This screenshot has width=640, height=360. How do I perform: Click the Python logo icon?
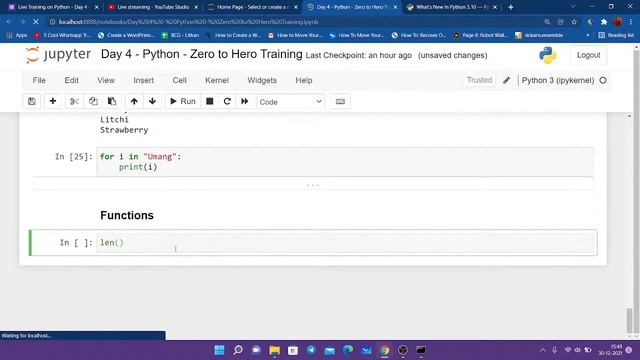tap(547, 55)
